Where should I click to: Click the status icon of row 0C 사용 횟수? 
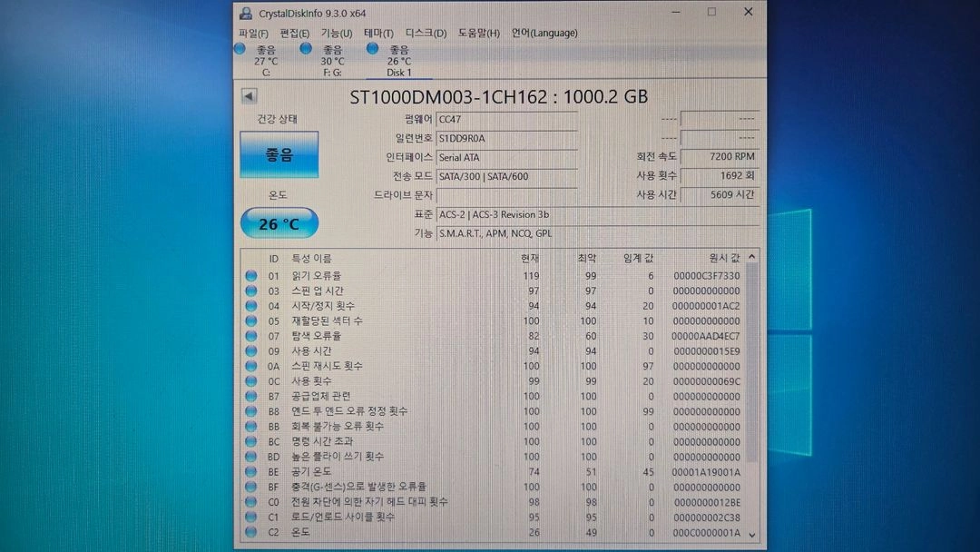coord(251,380)
